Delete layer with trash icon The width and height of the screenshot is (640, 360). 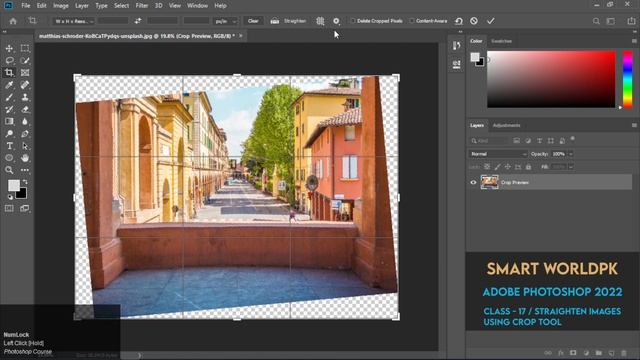(624, 353)
